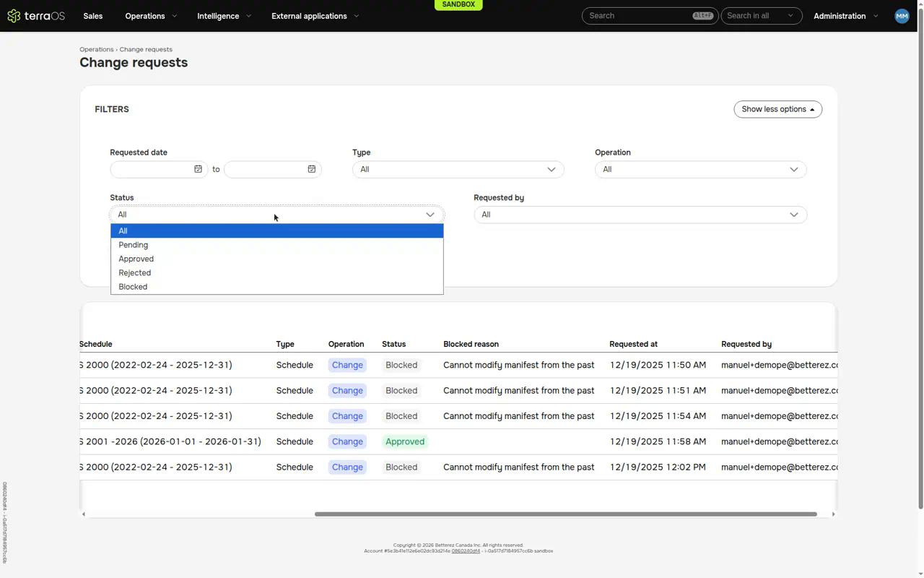The width and height of the screenshot is (924, 578).
Task: Open the Intelligence menu
Action: pos(224,16)
